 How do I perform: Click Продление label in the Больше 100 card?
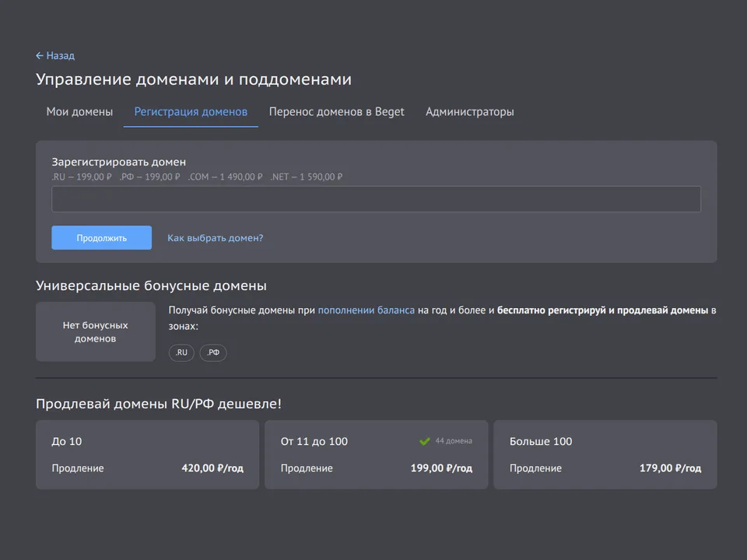(x=535, y=468)
